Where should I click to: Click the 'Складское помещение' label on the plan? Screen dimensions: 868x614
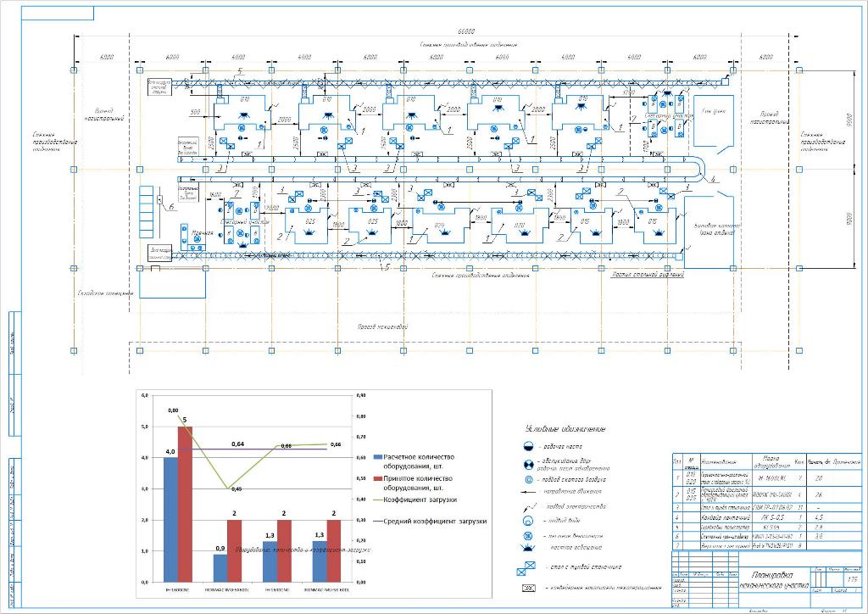pos(106,293)
